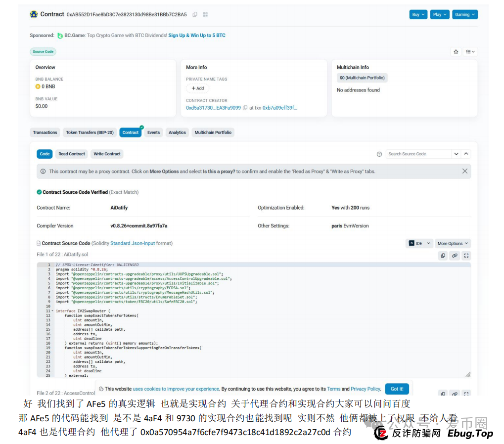Open the More Options dropdown

(452, 243)
